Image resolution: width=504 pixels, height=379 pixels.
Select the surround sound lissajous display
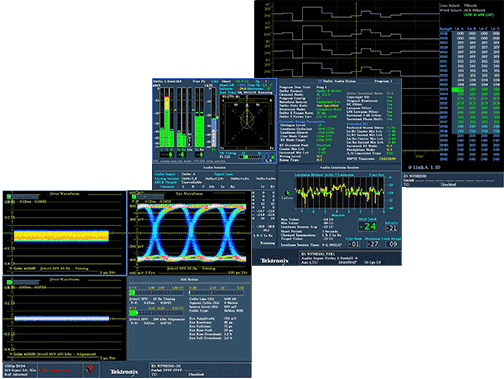click(x=247, y=123)
